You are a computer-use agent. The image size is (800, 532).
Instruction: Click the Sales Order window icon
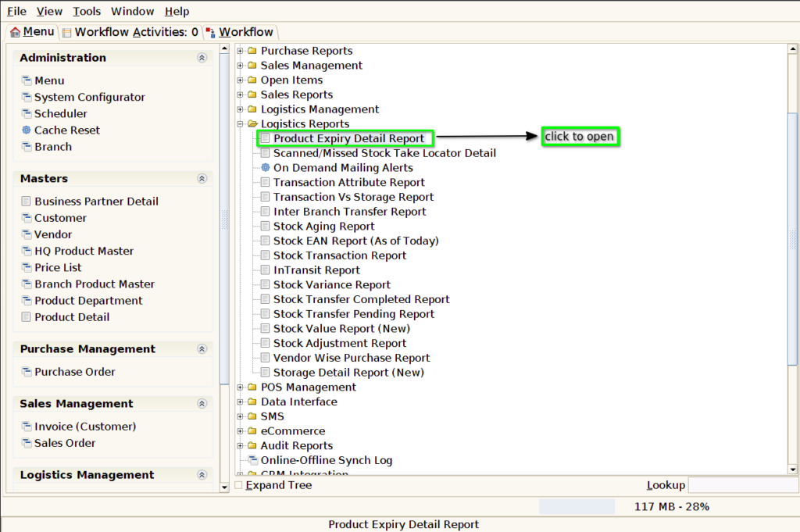pyautogui.click(x=27, y=443)
